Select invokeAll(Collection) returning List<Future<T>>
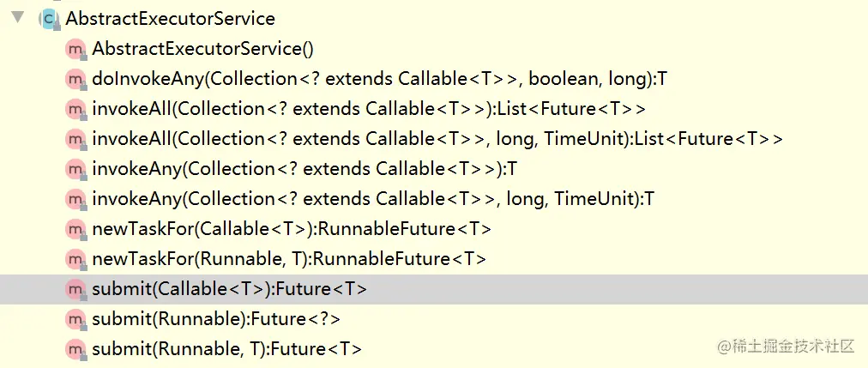The width and height of the screenshot is (868, 368). (369, 109)
